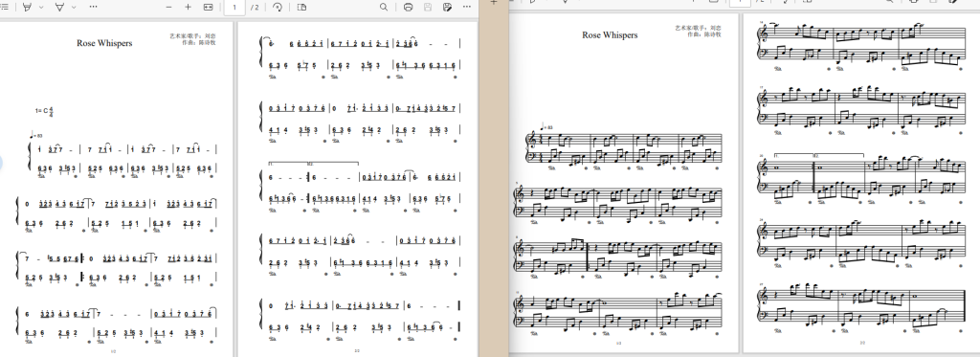Screen dimensions: 980x357
Task: Click the save as icon with pen
Action: (x=447, y=7)
